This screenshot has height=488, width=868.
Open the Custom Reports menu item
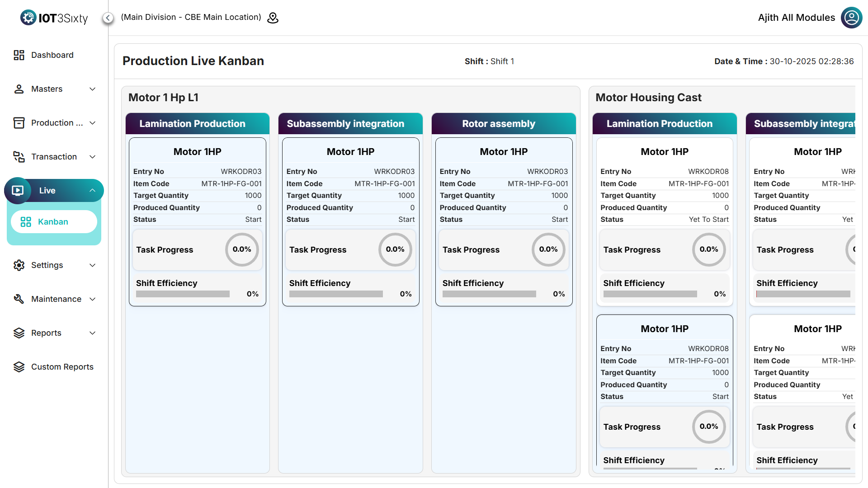62,367
